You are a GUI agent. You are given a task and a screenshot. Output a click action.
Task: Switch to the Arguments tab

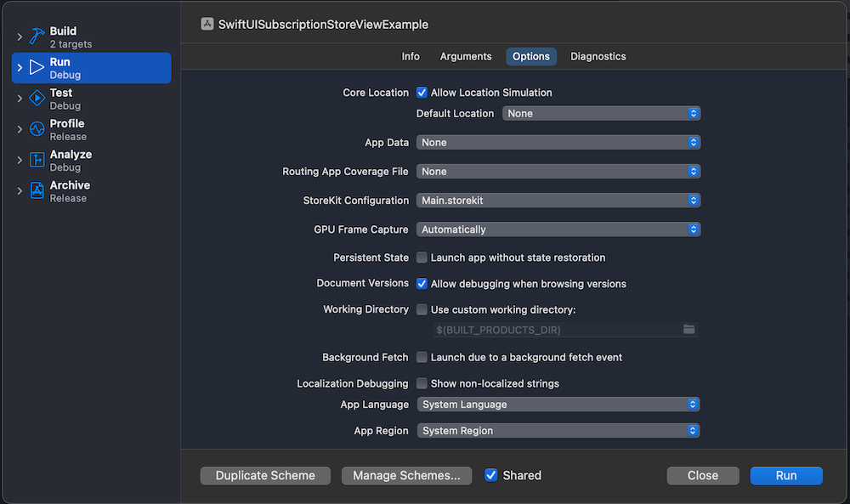coord(465,56)
